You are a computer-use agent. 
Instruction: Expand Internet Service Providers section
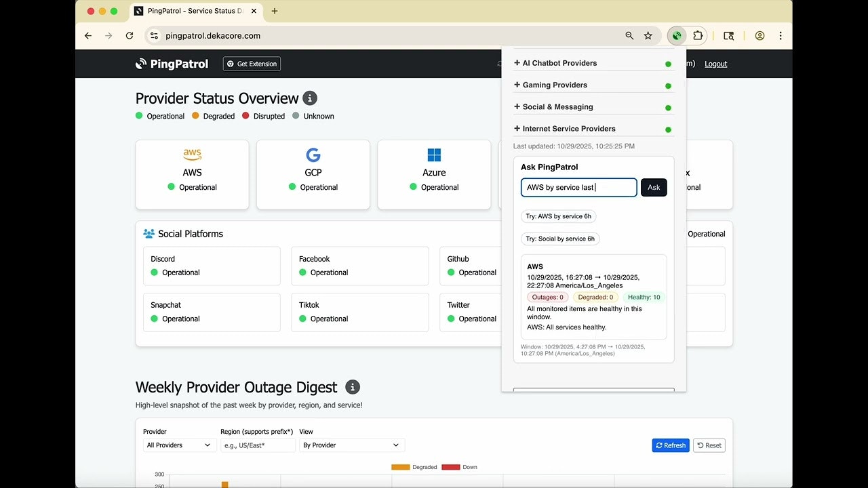(565, 128)
